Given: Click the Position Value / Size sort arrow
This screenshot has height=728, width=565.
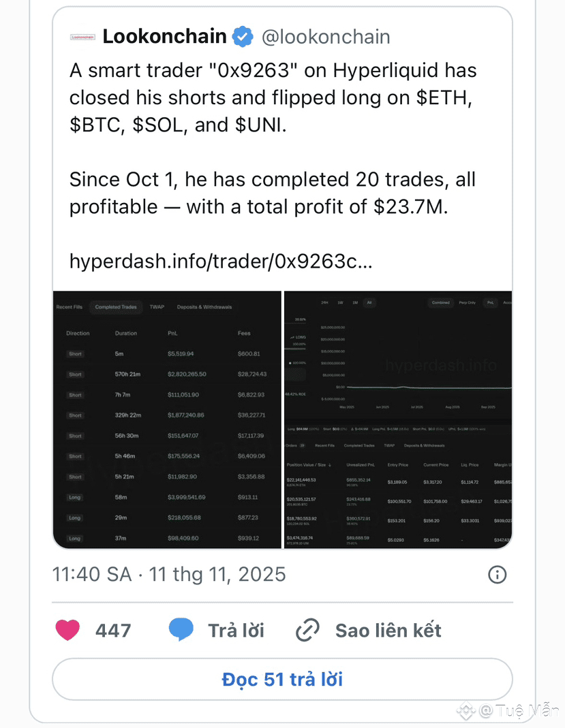Looking at the screenshot, I should click(331, 464).
